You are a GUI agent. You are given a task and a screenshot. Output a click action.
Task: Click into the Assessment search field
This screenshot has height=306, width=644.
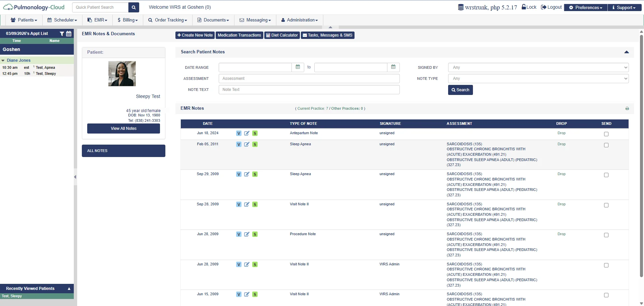(309, 79)
